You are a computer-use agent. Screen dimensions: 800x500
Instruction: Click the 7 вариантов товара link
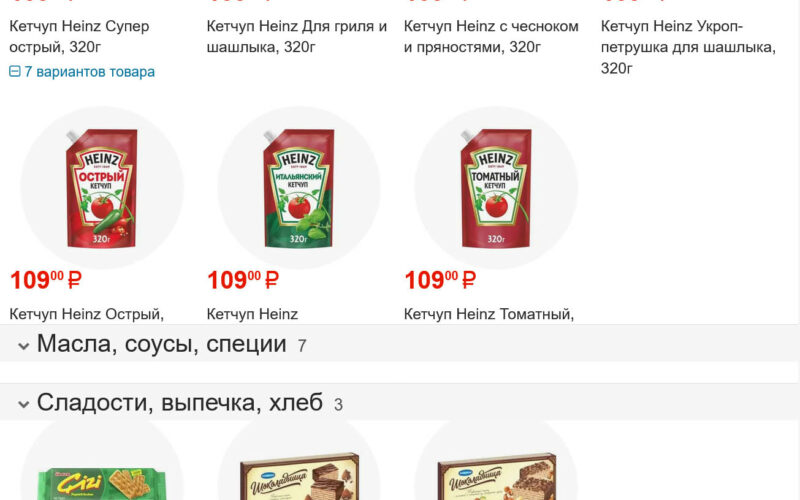[x=89, y=72]
